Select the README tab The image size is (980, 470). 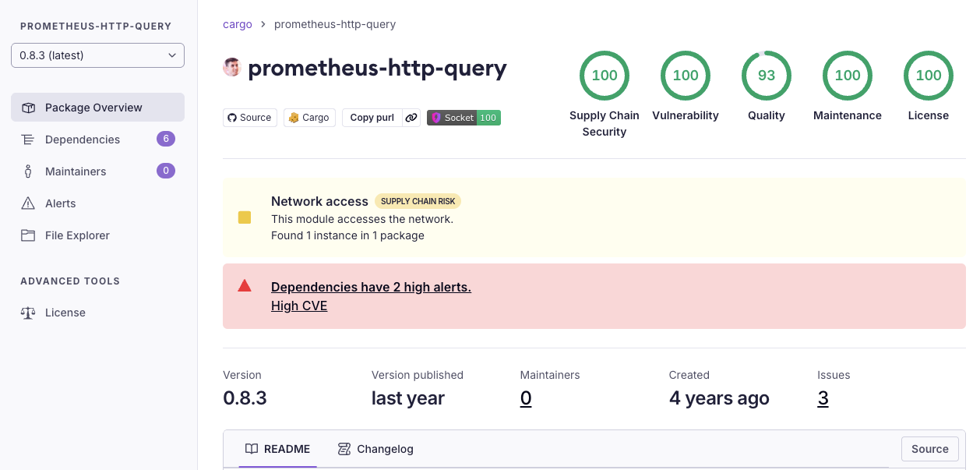(x=278, y=449)
